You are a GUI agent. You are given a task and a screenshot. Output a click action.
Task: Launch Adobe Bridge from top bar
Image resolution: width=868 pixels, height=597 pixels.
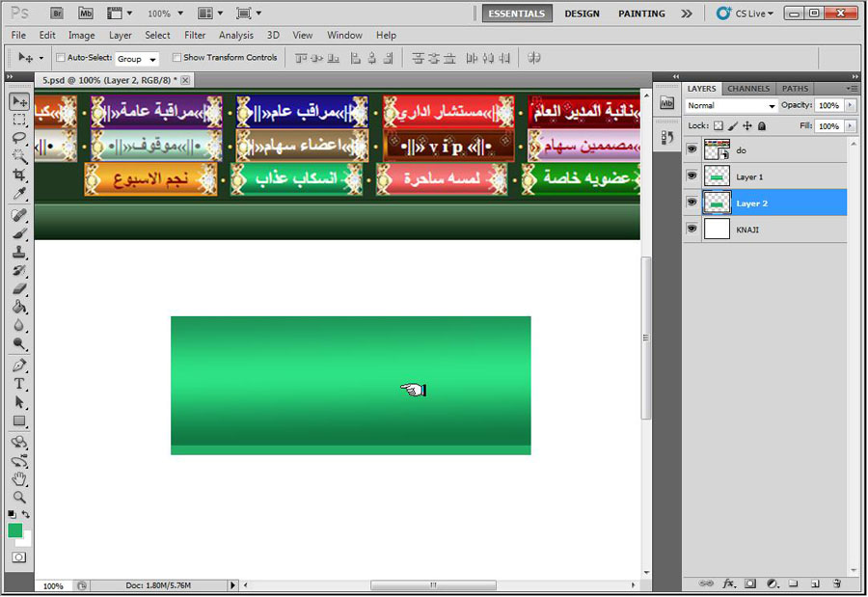click(58, 14)
